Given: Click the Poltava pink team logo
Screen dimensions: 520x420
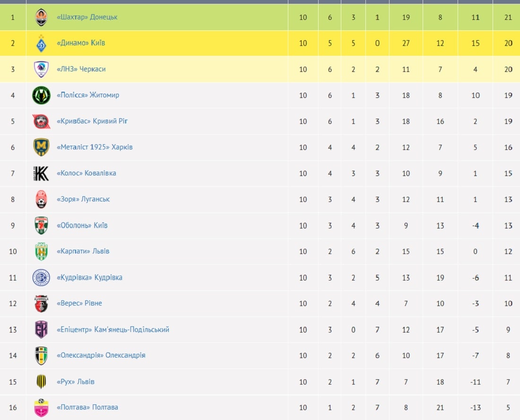Looking at the screenshot, I should pos(41,408).
